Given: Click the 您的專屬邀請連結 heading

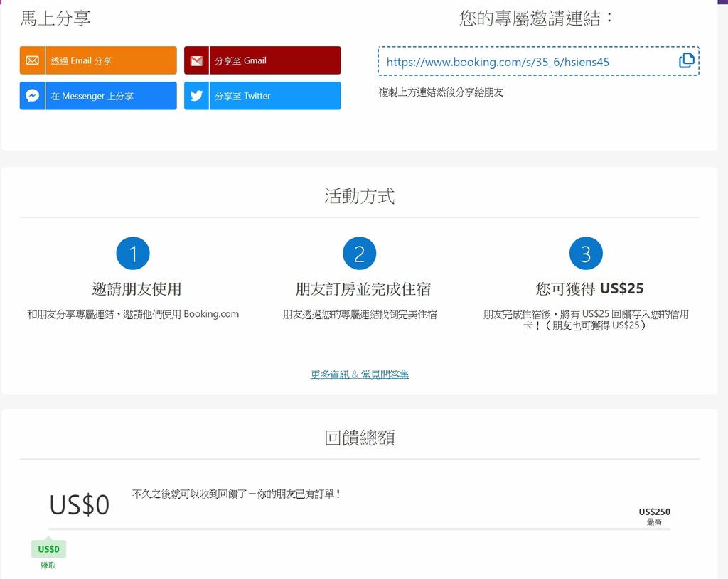Looking at the screenshot, I should (536, 18).
